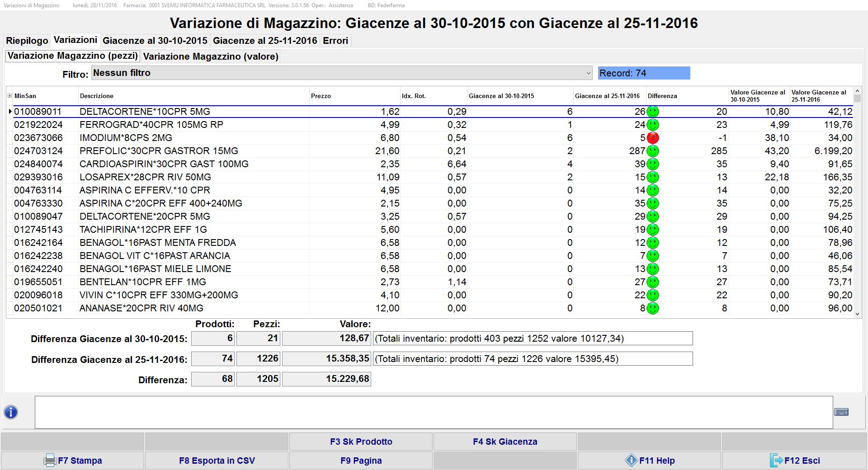Click F3 Sk Prodotto button
This screenshot has height=470, width=868.
point(361,442)
